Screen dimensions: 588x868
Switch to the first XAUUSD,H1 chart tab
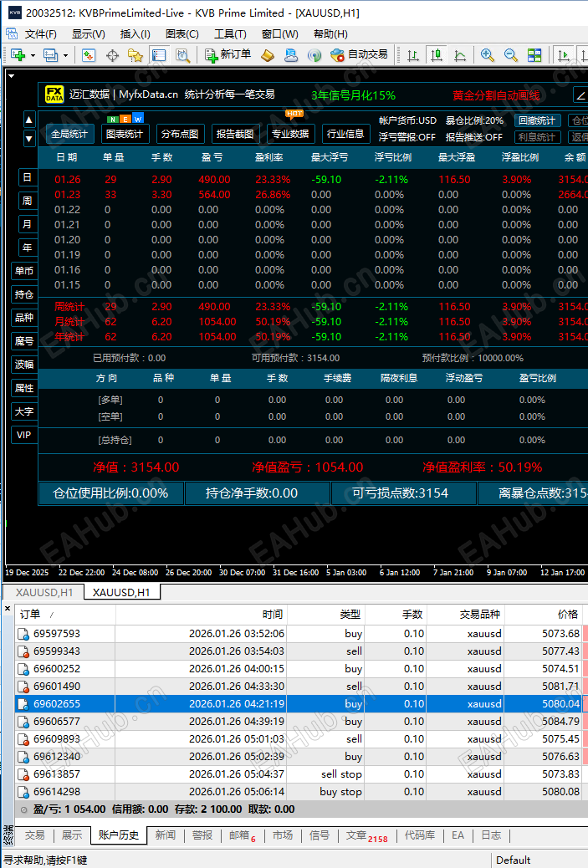pyautogui.click(x=44, y=592)
